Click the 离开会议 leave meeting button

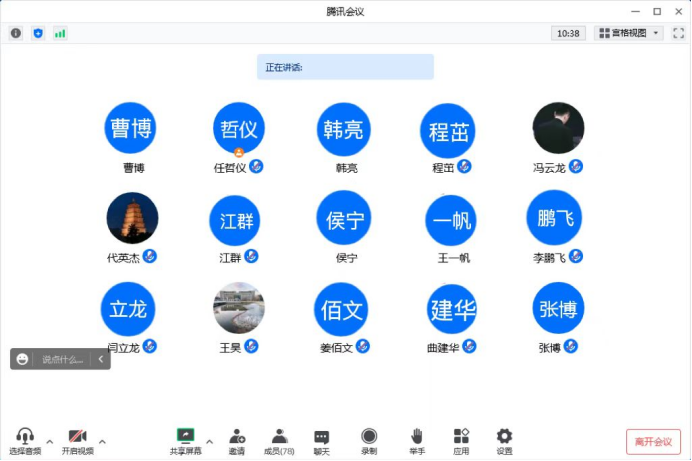click(x=653, y=441)
